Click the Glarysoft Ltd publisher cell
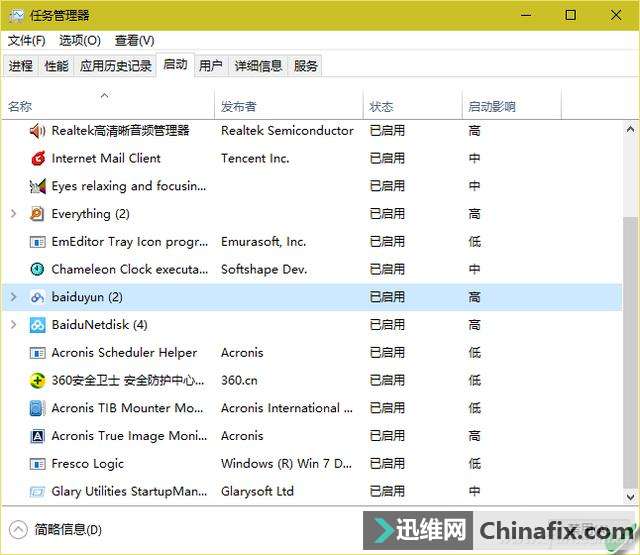 pyautogui.click(x=257, y=491)
